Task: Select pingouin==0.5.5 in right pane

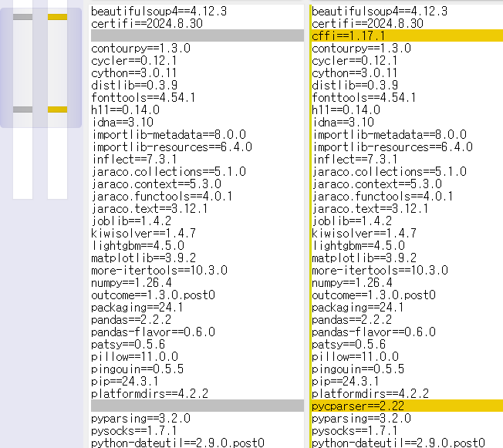Action: 358,369
